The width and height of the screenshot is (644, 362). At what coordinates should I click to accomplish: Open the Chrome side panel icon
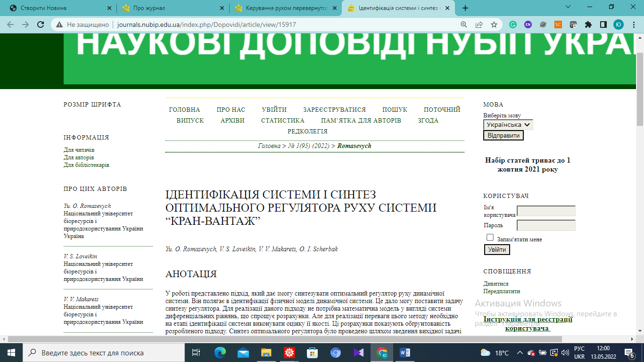click(603, 25)
